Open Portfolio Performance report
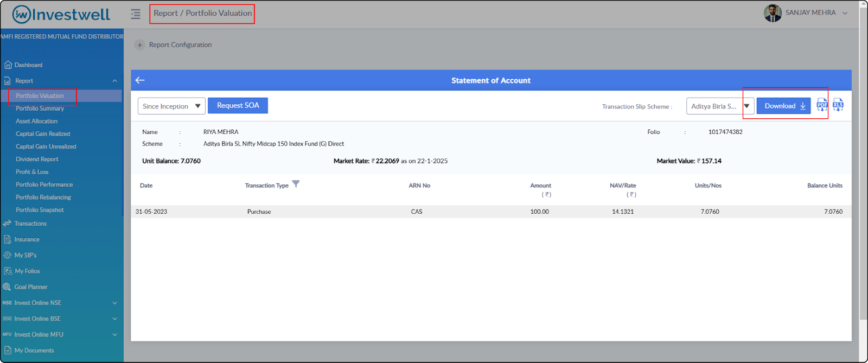Viewport: 868px width, 363px height. point(44,184)
